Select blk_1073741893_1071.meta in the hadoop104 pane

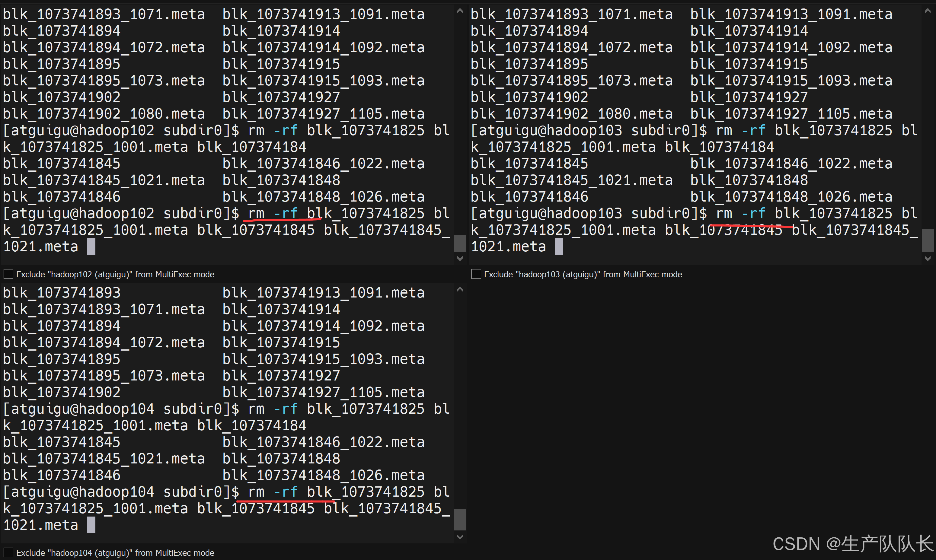104,310
